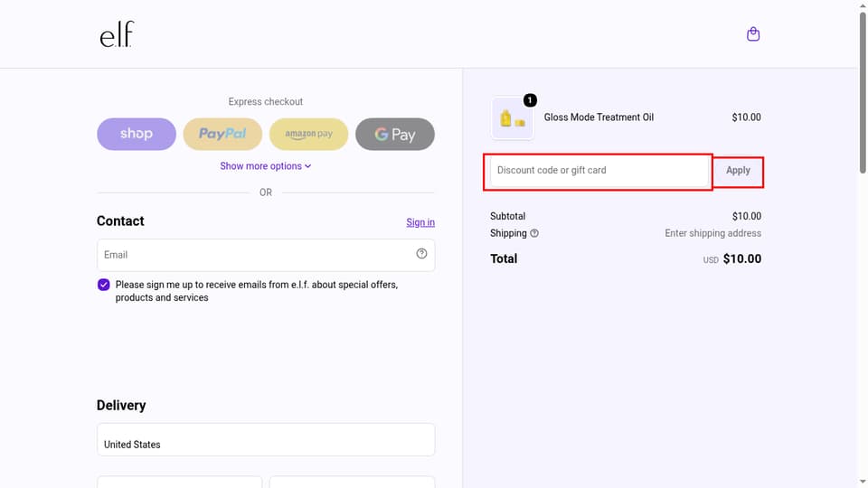868x488 pixels.
Task: Focus the Discount code or gift card field
Action: [x=599, y=171]
